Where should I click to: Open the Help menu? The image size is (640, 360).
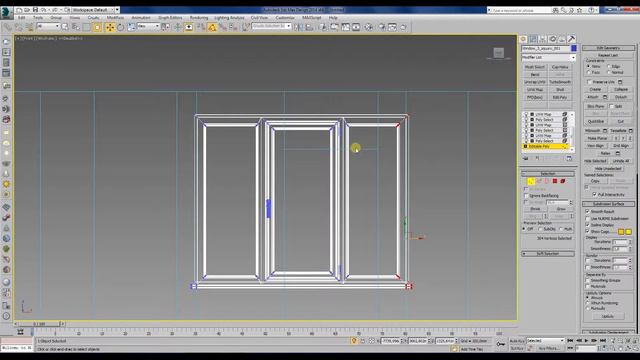[x=333, y=18]
